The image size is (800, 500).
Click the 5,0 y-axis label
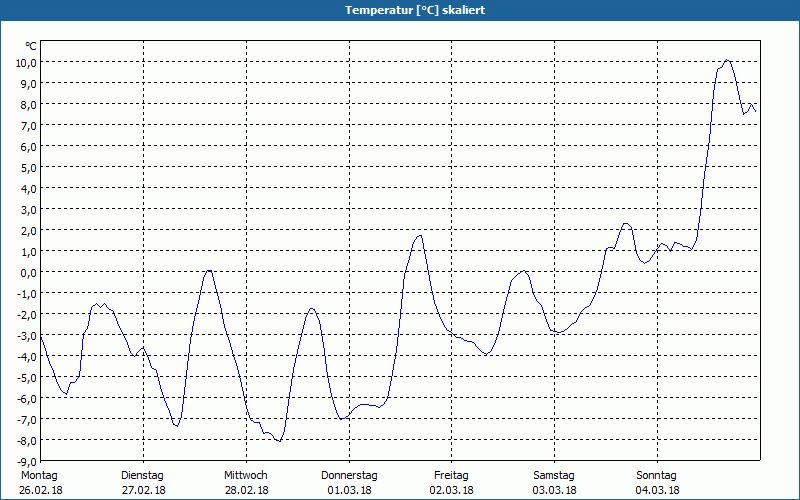29,167
